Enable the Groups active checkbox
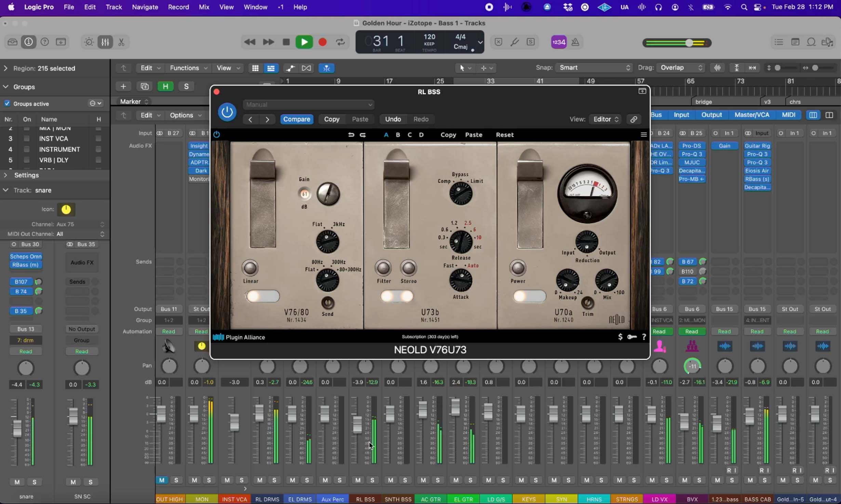Image resolution: width=841 pixels, height=504 pixels. click(x=7, y=104)
